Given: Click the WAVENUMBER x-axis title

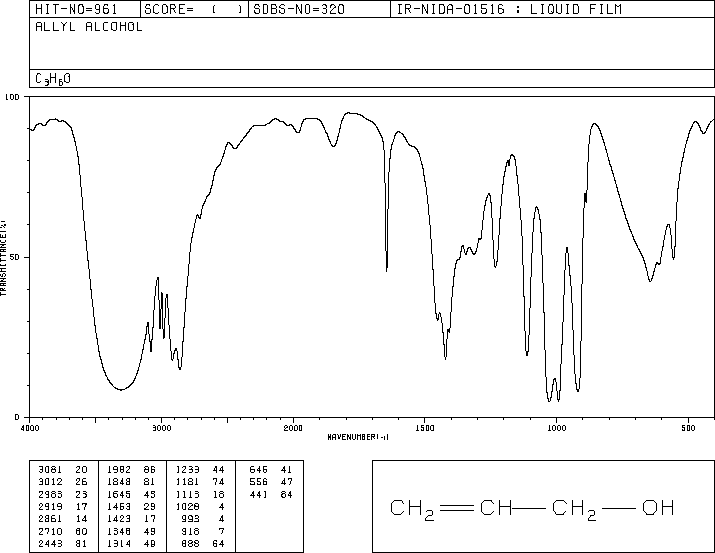Looking at the screenshot, I should 358,437.
